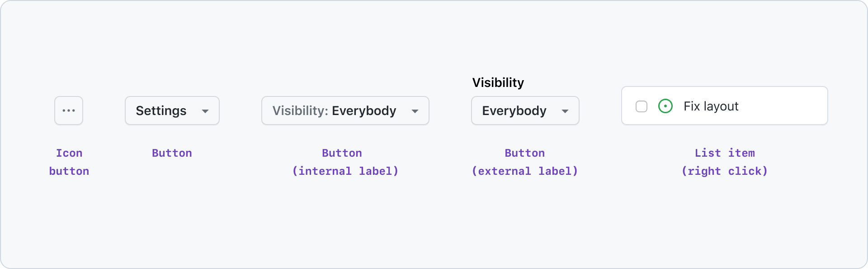Click the caret in Visibility: Everybody button

(x=415, y=111)
